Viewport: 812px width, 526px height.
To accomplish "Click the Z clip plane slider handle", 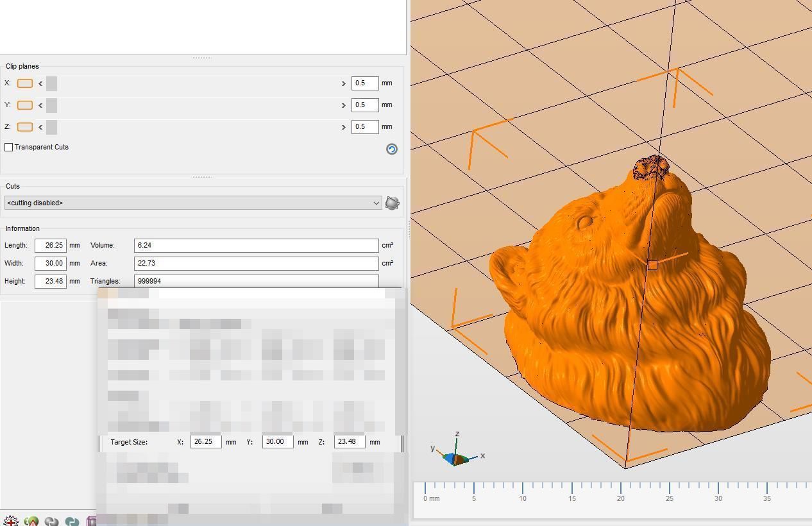I will click(51, 127).
